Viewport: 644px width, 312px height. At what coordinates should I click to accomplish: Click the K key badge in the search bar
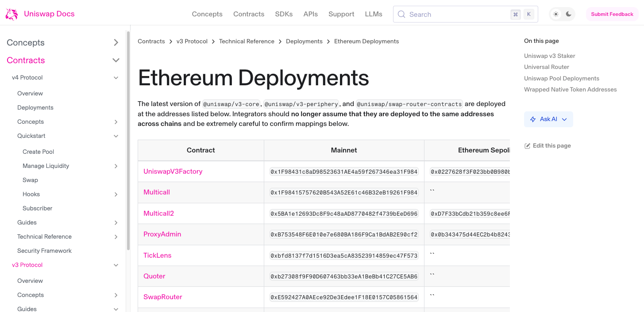(x=528, y=14)
